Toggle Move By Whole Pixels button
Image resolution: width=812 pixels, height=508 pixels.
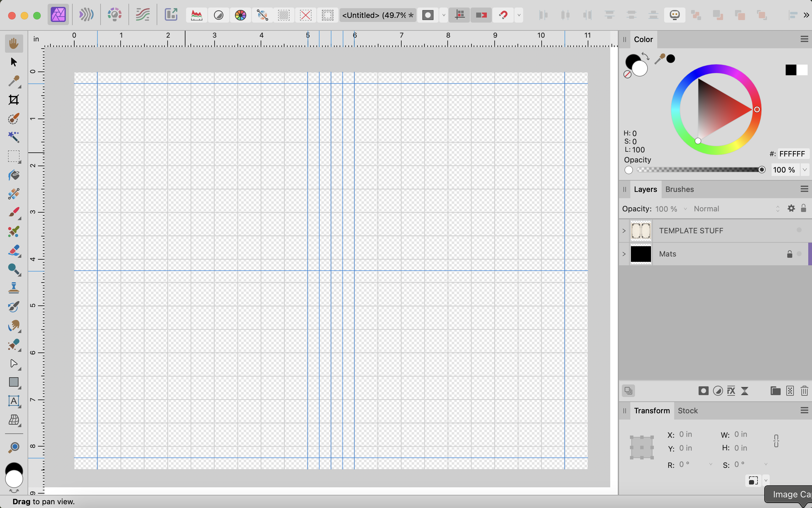(x=481, y=15)
